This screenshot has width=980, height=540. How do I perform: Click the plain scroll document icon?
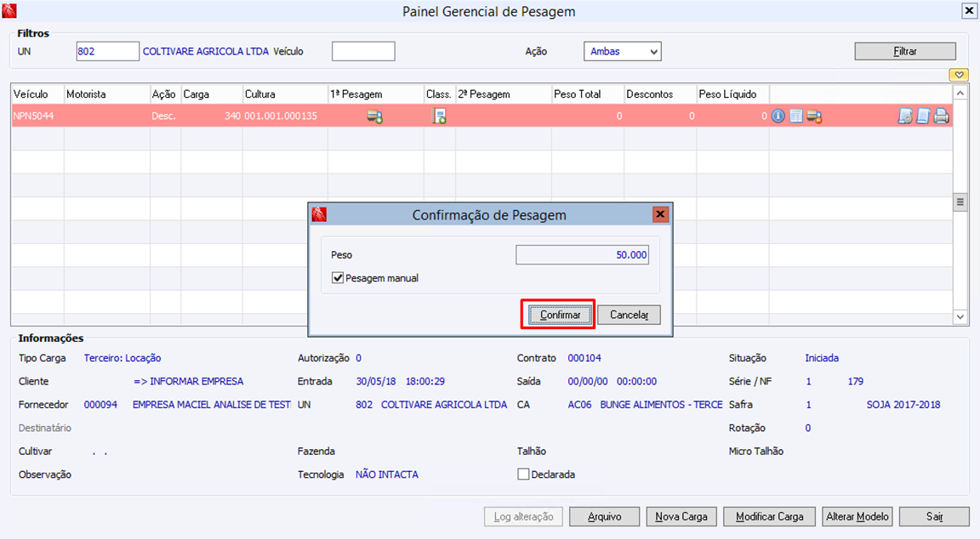click(x=923, y=117)
